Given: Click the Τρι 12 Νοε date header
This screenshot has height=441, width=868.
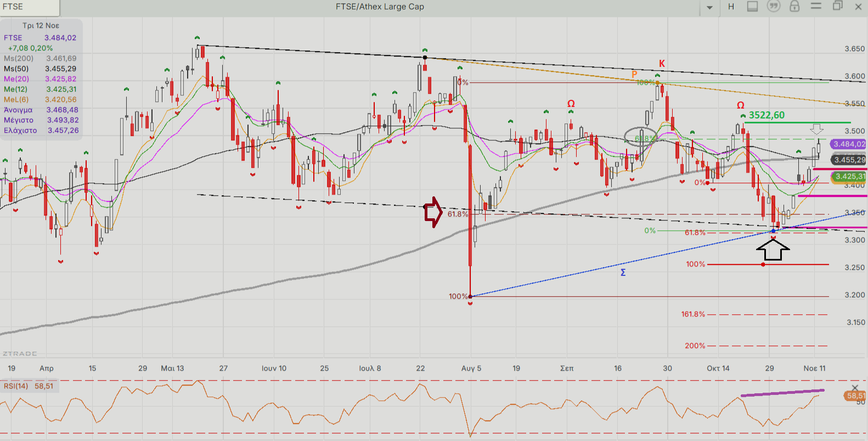Looking at the screenshot, I should point(41,26).
